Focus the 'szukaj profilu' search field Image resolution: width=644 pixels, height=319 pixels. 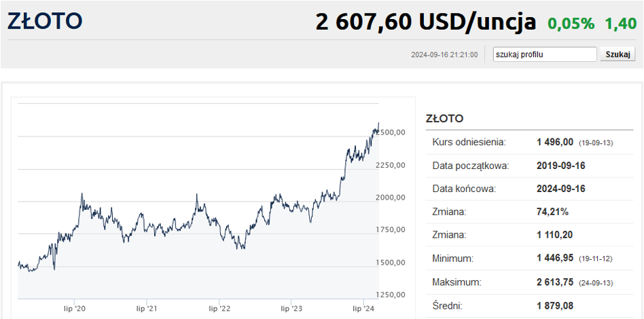[x=545, y=54]
